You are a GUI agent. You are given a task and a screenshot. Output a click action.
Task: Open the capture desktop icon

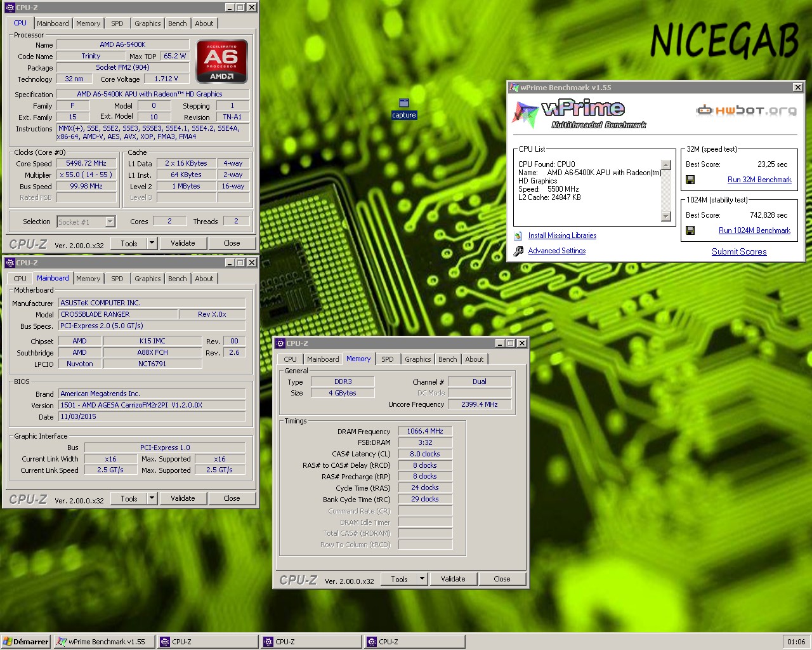(x=403, y=109)
